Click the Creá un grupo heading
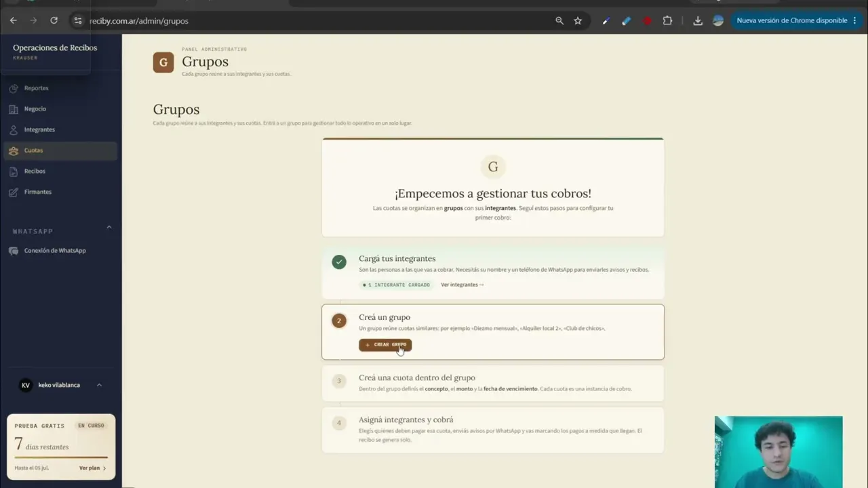The height and width of the screenshot is (488, 868). click(384, 317)
